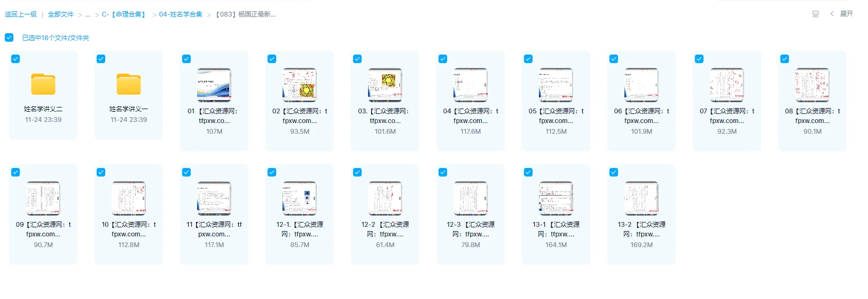868x299 pixels.
Task: Open the 02 video file thumbnail
Action: pyautogui.click(x=300, y=85)
